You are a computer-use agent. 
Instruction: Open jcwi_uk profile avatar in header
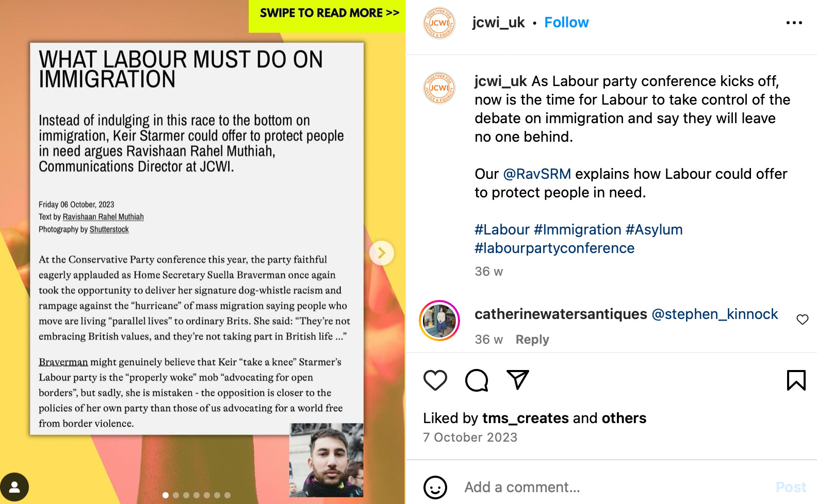(x=439, y=23)
